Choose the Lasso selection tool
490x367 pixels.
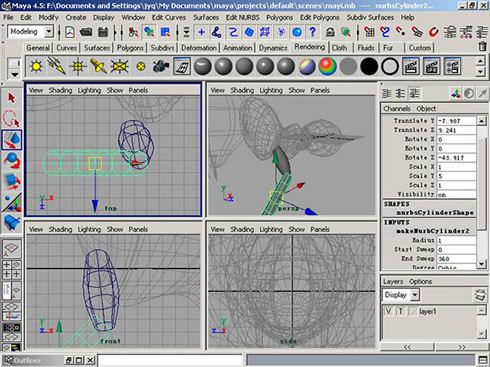point(12,119)
